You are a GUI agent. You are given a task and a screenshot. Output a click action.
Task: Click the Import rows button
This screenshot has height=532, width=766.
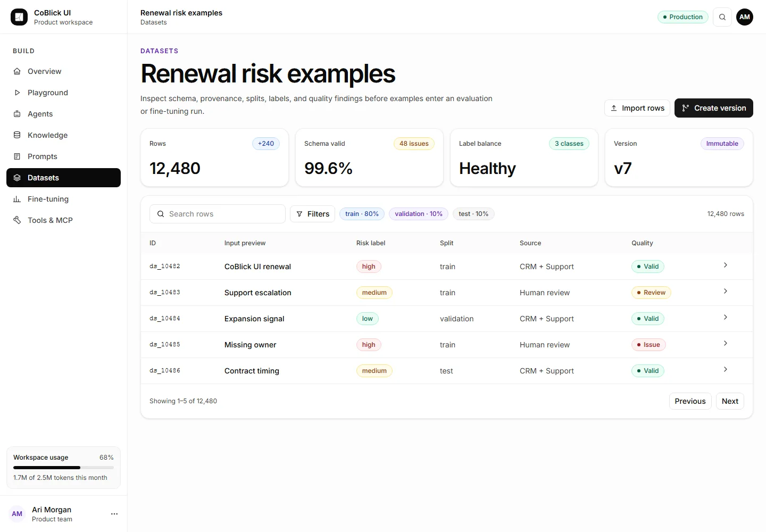(637, 108)
